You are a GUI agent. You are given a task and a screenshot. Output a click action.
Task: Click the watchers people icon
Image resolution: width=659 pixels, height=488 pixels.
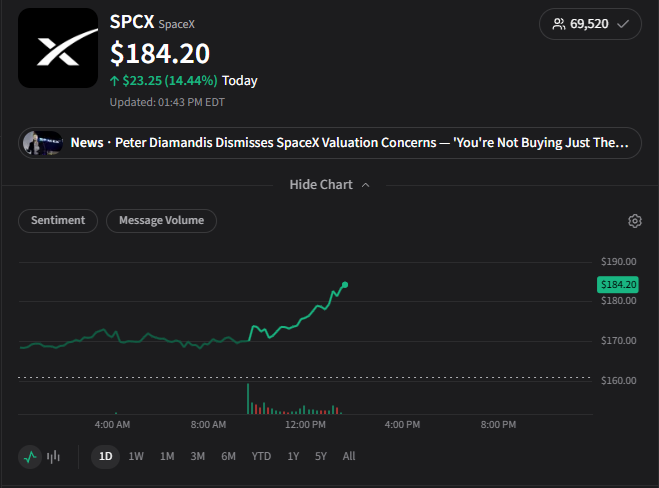click(559, 24)
